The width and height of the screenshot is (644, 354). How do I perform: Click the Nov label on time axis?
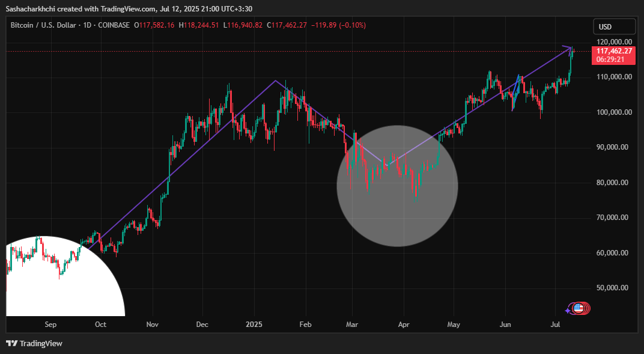[153, 325]
